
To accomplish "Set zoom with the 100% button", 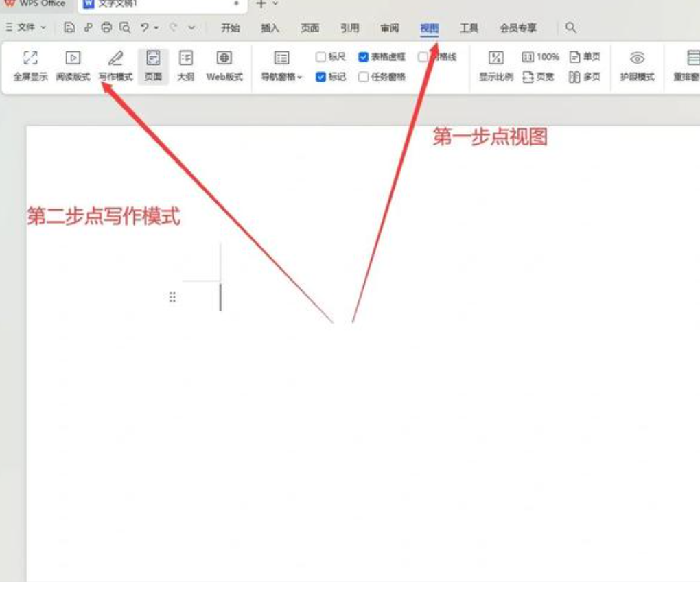I will point(541,57).
